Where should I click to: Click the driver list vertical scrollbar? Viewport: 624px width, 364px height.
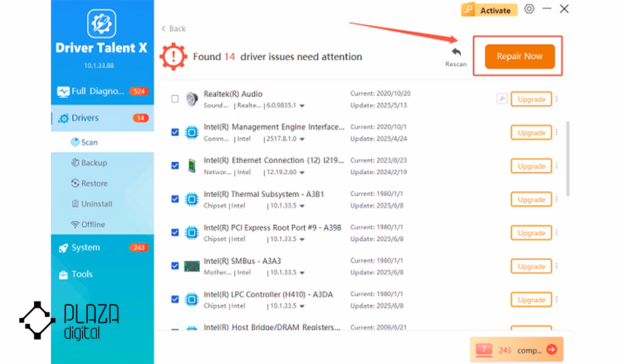coord(567,159)
